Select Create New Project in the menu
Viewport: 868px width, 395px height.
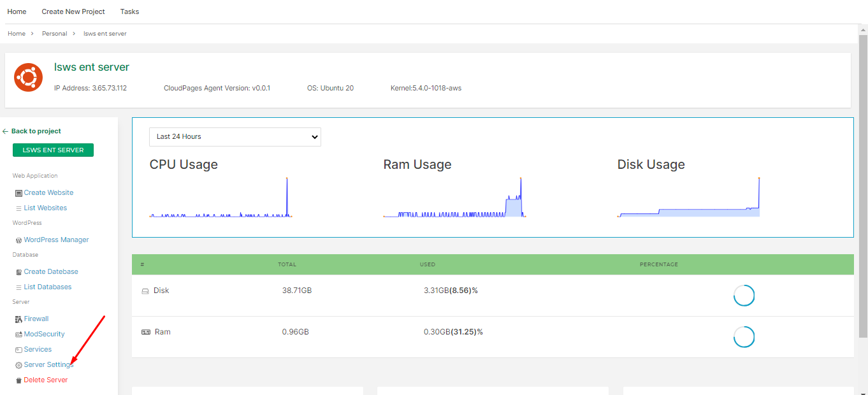click(73, 11)
